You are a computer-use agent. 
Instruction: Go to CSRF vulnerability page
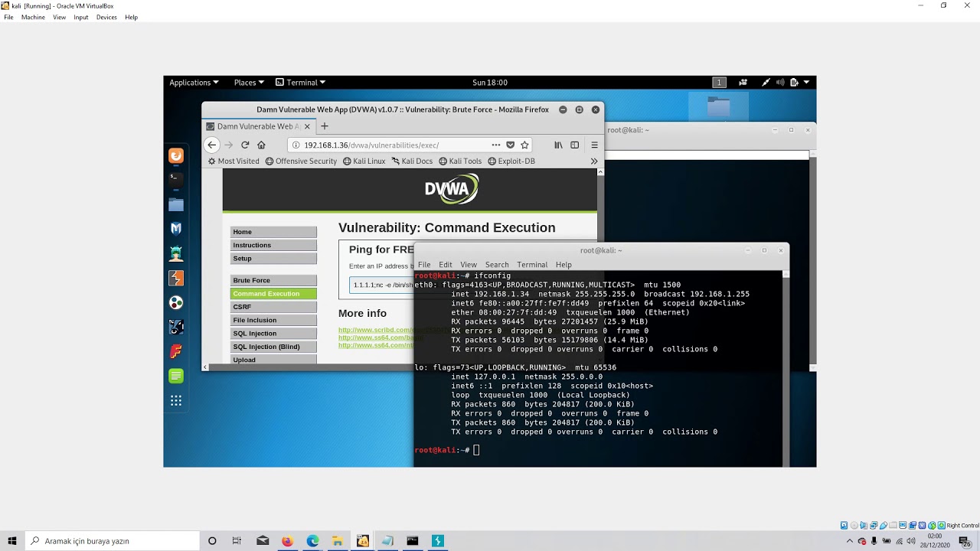pyautogui.click(x=273, y=307)
